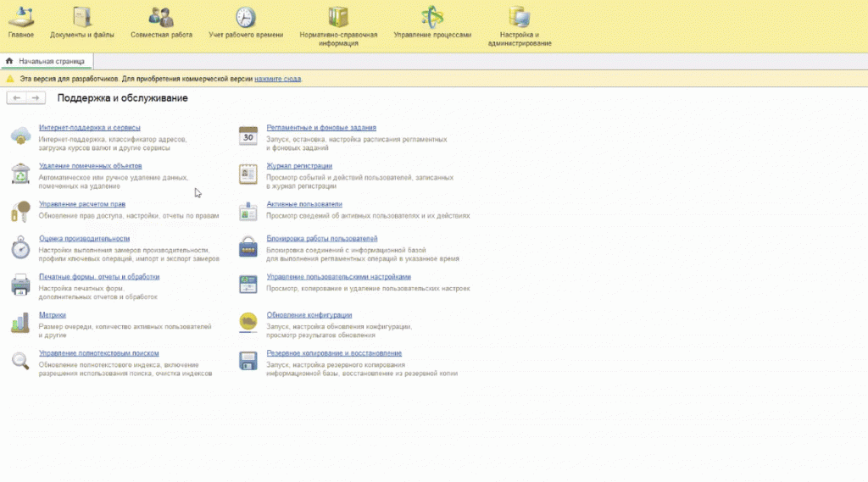The width and height of the screenshot is (868, 482).
Task: Click the yellow icon for Обновление конфигурации
Action: [248, 322]
